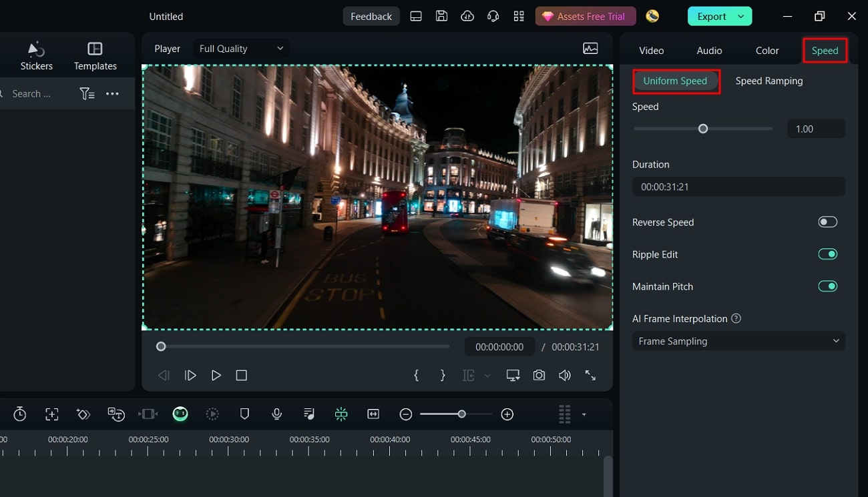The image size is (868, 497).
Task: Save the project with the floppy disk icon
Action: (x=441, y=16)
